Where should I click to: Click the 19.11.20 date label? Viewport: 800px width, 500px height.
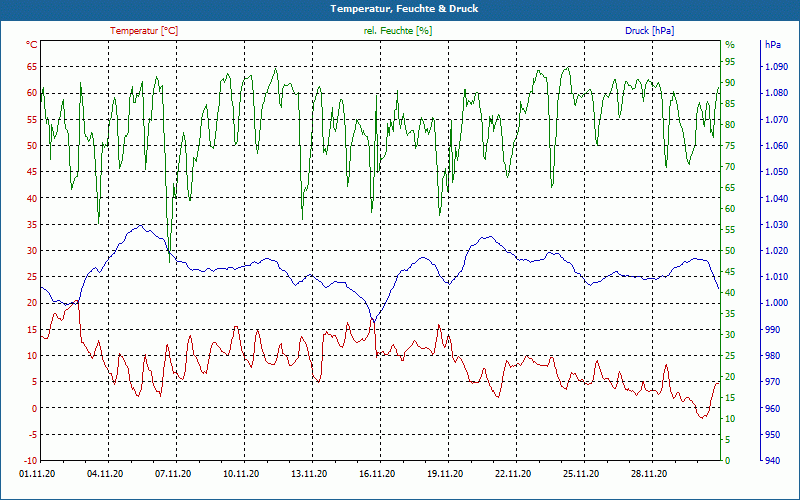click(445, 474)
